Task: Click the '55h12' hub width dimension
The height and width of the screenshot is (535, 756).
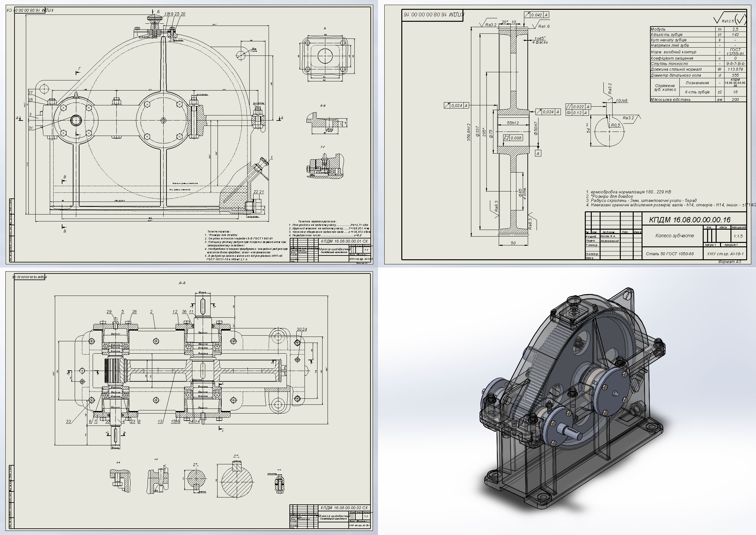Action: [513, 123]
